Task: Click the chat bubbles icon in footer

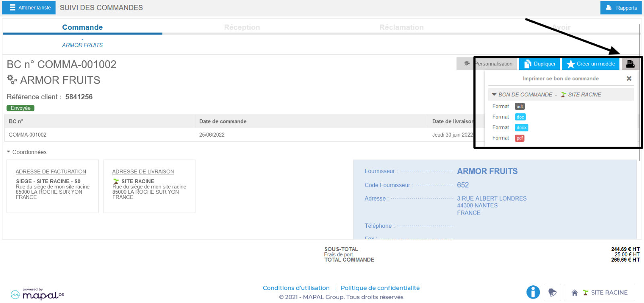Action: (x=552, y=292)
